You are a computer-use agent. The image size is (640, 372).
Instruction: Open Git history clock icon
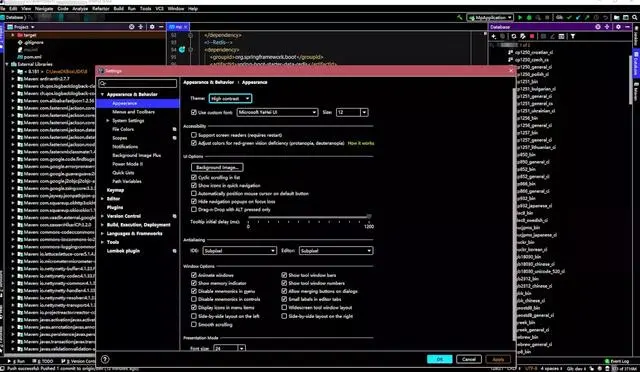[x=596, y=18]
